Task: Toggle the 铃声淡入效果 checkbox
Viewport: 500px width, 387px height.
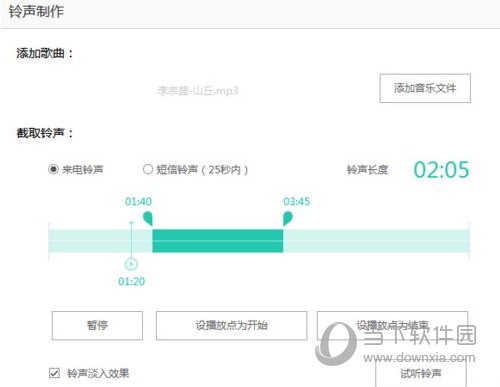Action: pyautogui.click(x=54, y=373)
